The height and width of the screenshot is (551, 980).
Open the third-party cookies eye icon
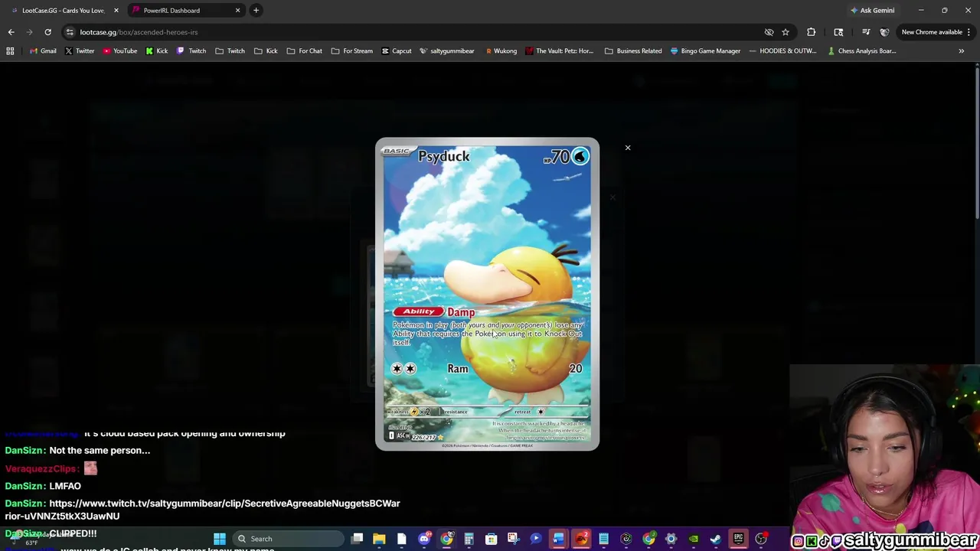click(769, 32)
